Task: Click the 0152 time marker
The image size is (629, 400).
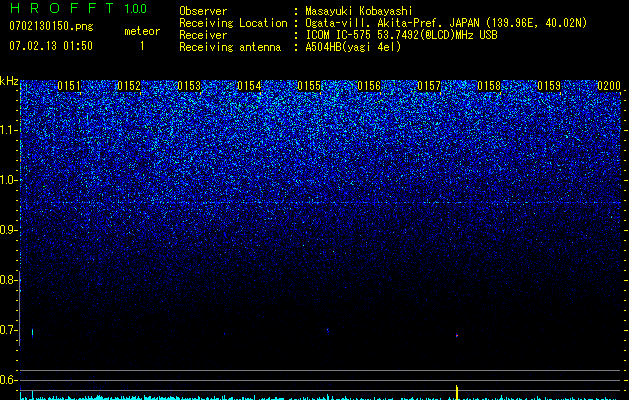Action: [129, 86]
